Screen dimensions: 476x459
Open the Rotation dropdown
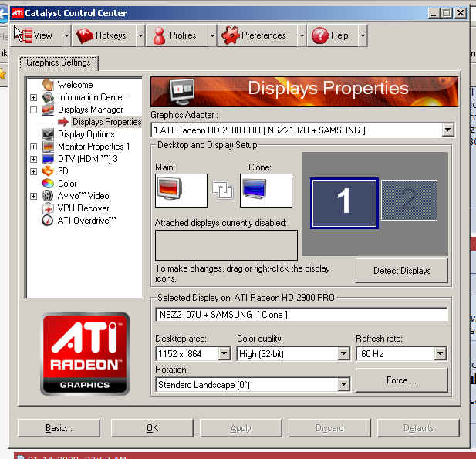tap(343, 385)
